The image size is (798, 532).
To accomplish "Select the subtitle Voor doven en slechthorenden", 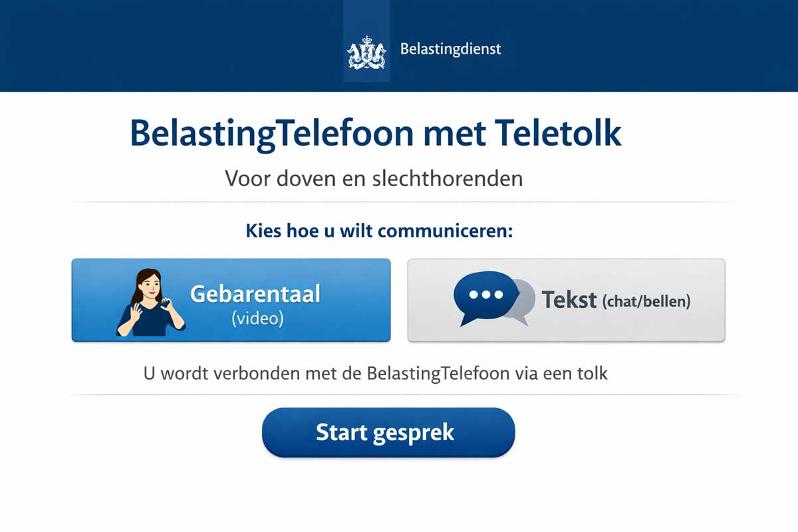I will pos(374,178).
